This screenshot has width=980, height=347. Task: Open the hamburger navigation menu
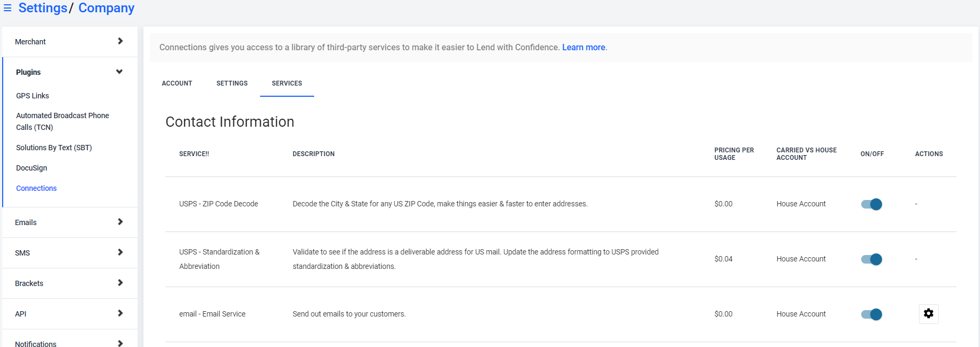pyautogui.click(x=7, y=8)
